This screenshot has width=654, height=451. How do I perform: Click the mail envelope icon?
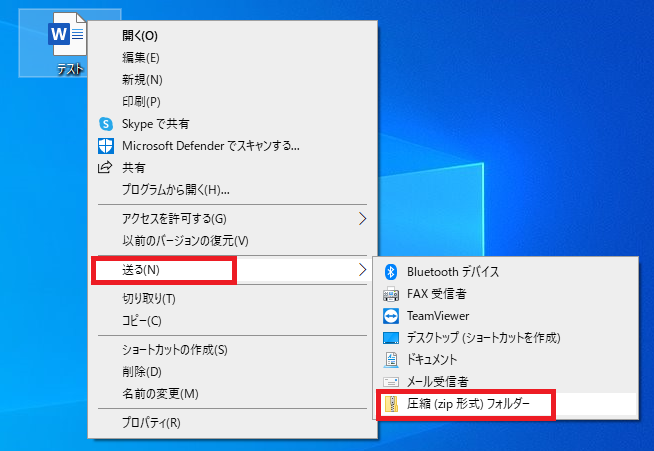tap(391, 381)
